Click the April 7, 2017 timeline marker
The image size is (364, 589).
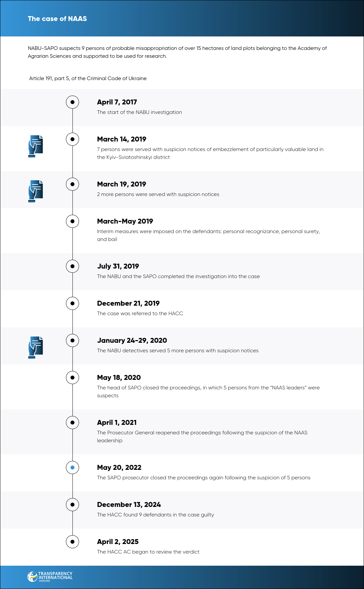pyautogui.click(x=72, y=102)
